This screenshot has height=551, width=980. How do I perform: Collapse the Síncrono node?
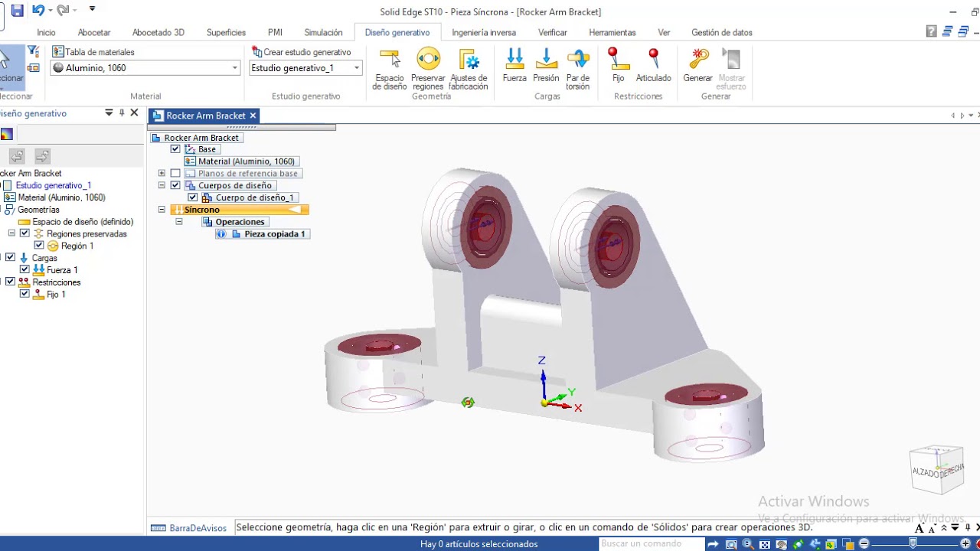pos(162,210)
